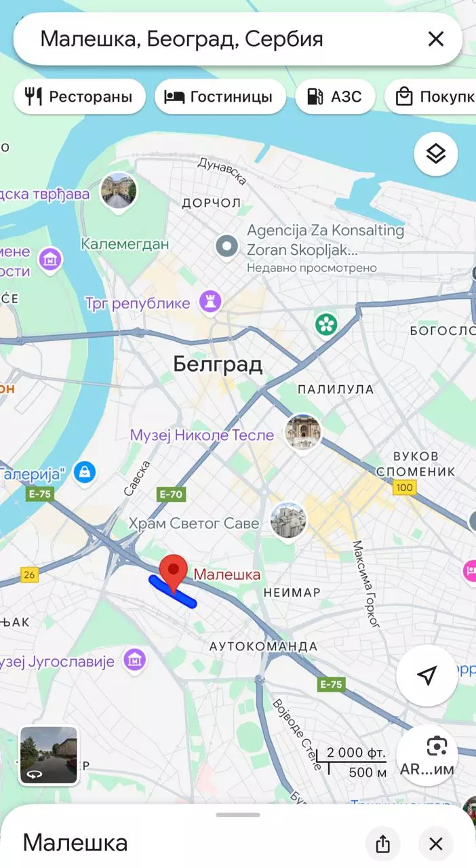Tap the Трг републике landmark icon

(x=210, y=302)
